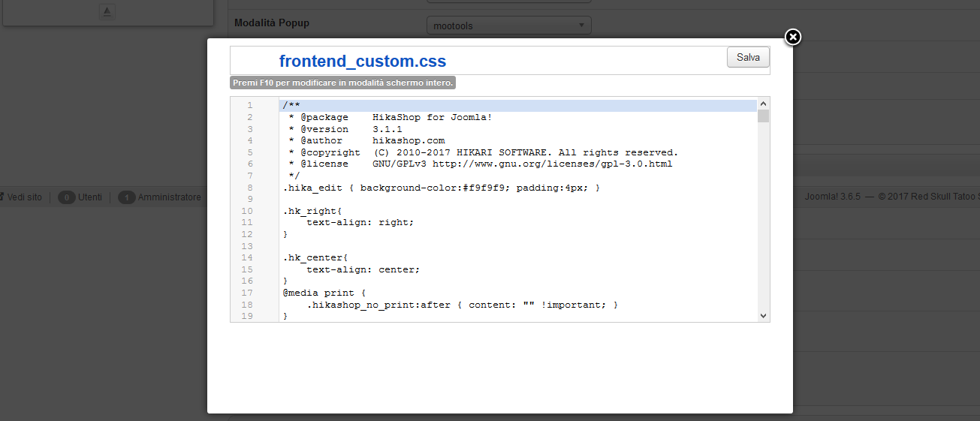Image resolution: width=980 pixels, height=421 pixels.
Task: Click the '.hk_center{' line
Action: click(x=316, y=257)
